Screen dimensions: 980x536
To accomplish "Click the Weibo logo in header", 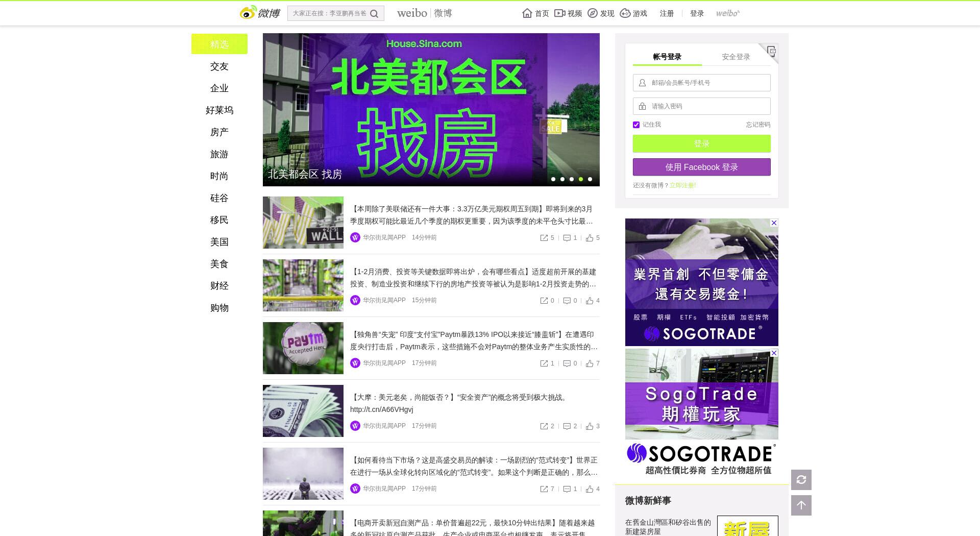I will point(260,13).
